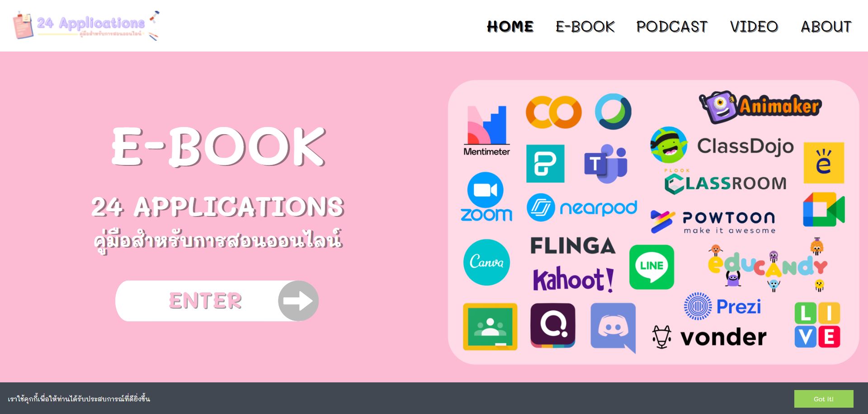Click the nearpod logo

582,207
